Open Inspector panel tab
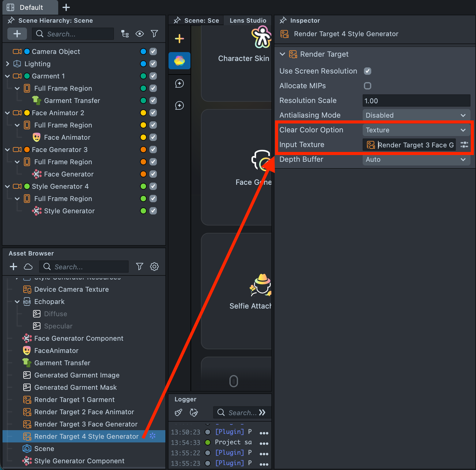 305,21
